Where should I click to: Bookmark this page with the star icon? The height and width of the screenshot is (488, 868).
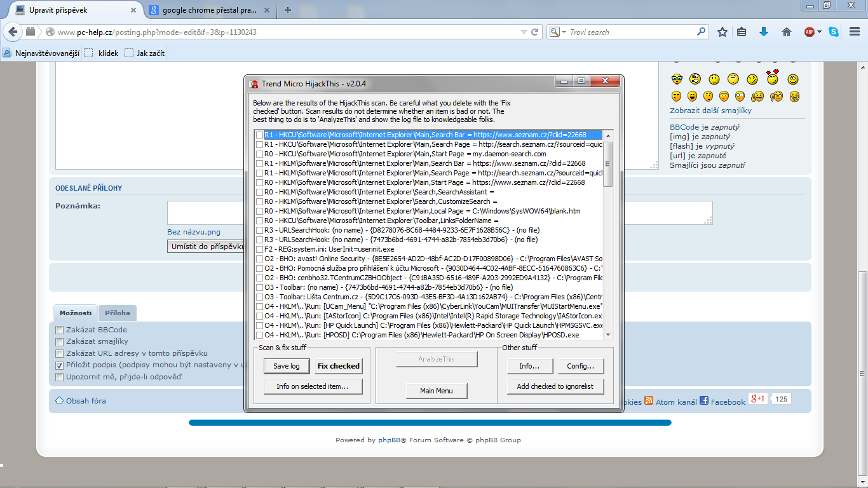coord(722,32)
